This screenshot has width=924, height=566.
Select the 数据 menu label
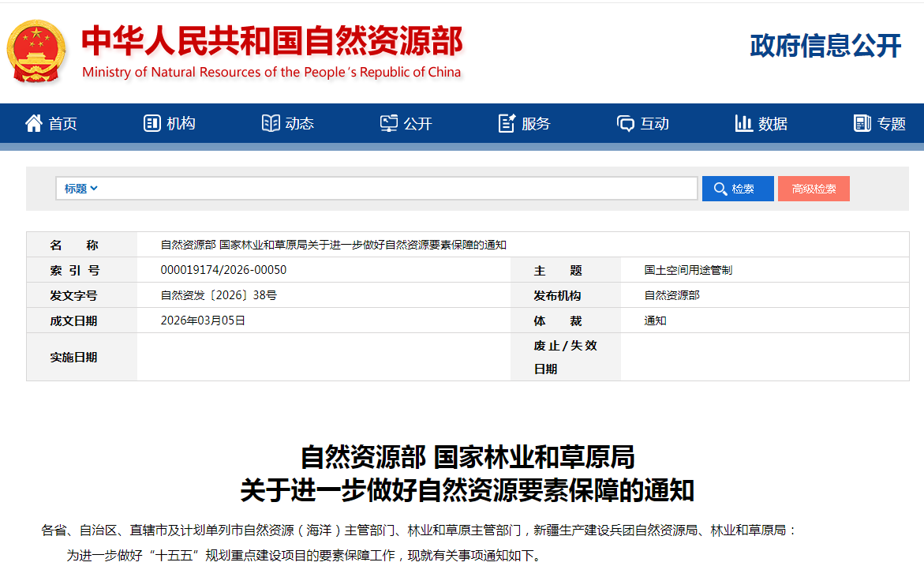point(772,124)
